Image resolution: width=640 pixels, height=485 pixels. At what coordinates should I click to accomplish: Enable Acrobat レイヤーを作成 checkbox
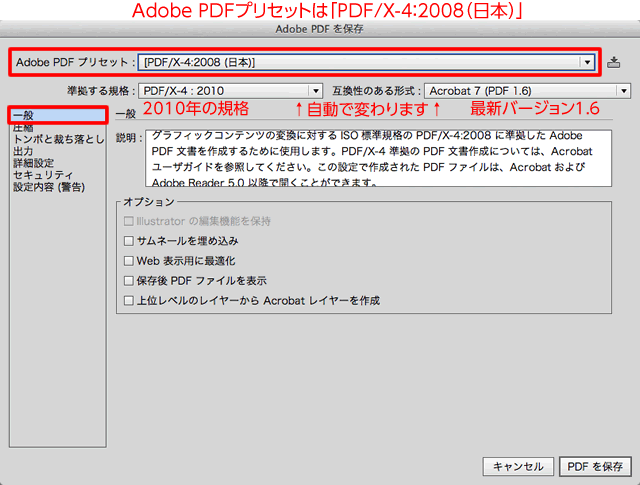point(129,300)
